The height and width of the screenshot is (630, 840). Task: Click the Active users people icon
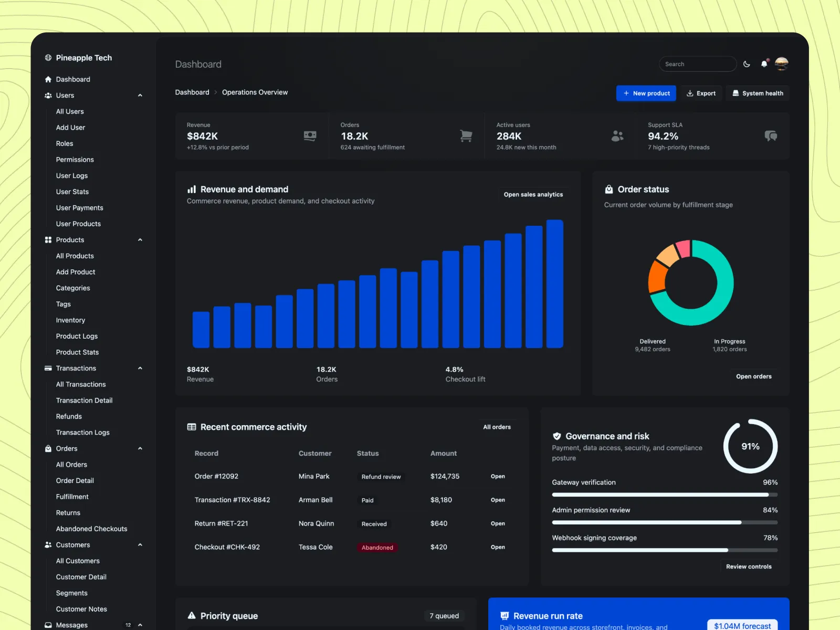[x=617, y=136]
